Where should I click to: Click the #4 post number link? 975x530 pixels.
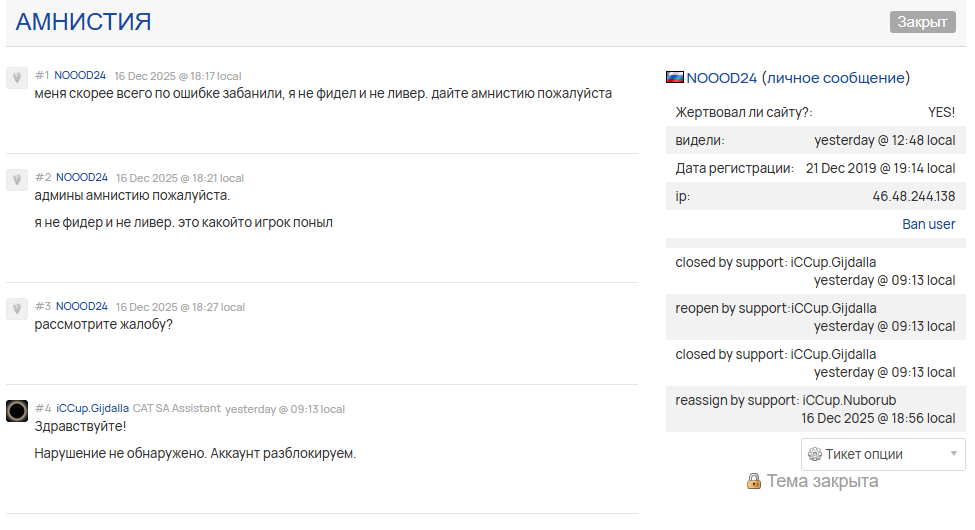click(42, 408)
